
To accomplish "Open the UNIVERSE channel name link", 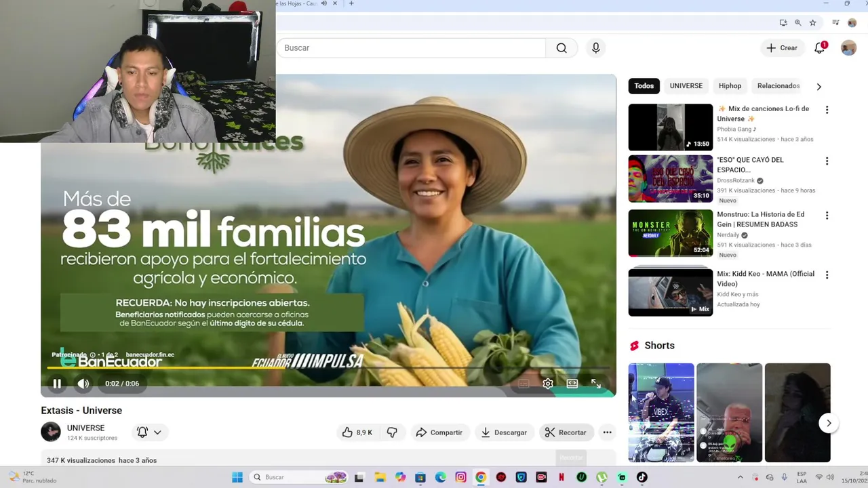I will point(85,428).
